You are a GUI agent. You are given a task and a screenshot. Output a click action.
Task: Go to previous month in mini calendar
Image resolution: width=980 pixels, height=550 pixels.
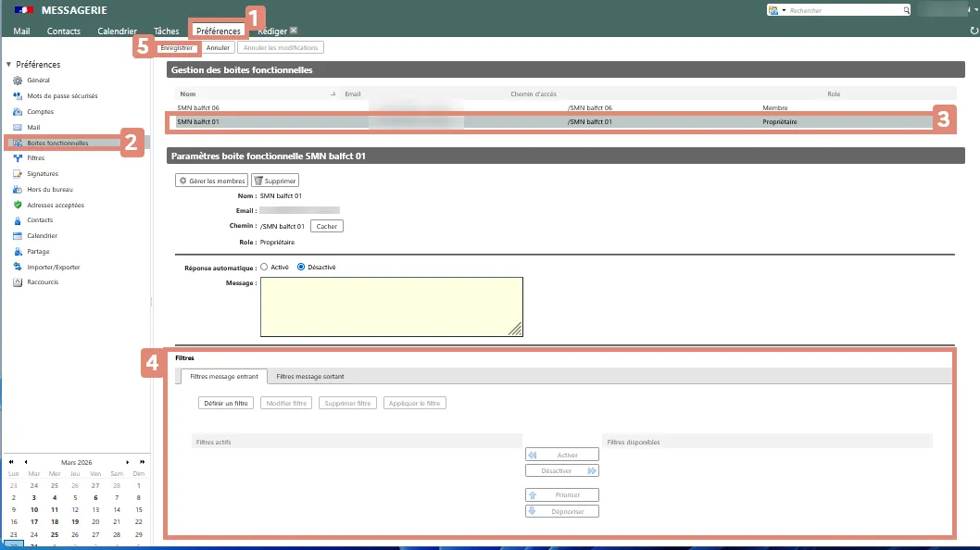coord(26,462)
